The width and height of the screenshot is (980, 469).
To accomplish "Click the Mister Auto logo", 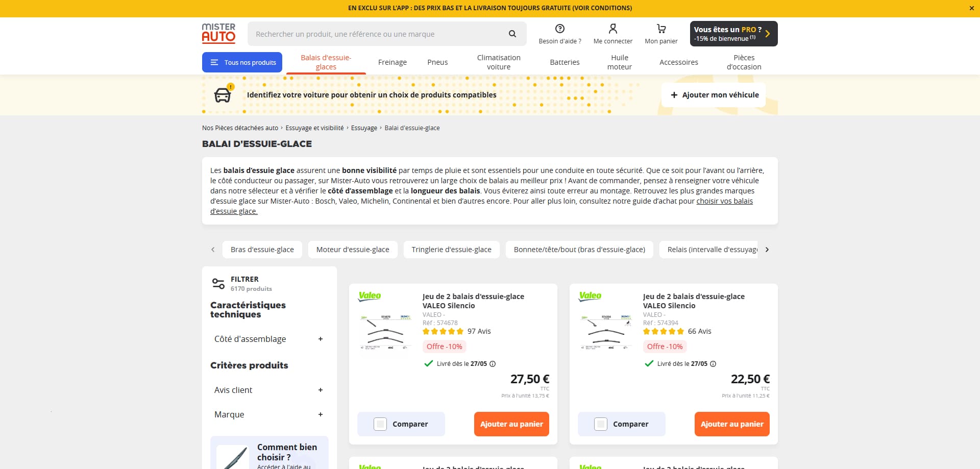I will pos(218,33).
